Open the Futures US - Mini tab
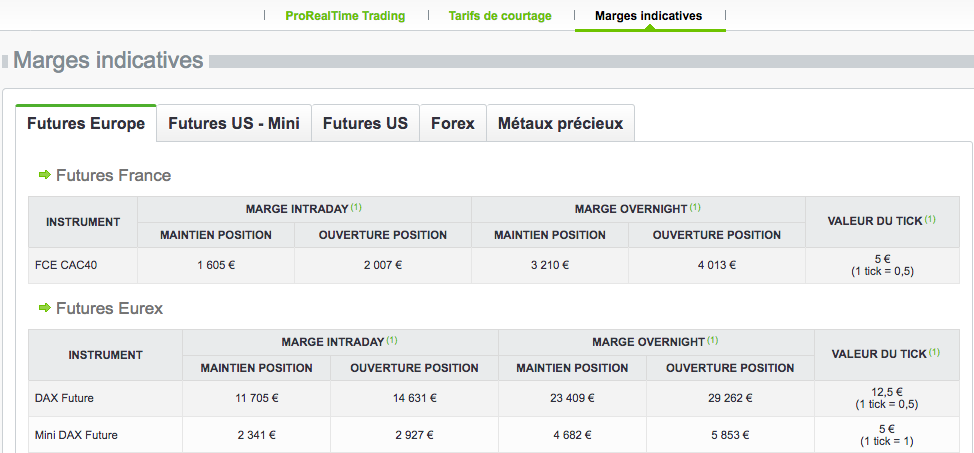 (x=234, y=124)
